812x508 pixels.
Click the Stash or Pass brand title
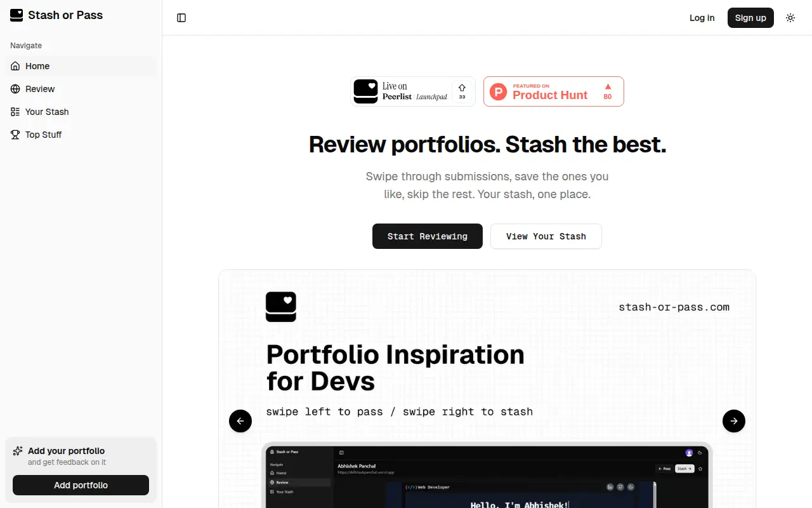click(x=65, y=15)
